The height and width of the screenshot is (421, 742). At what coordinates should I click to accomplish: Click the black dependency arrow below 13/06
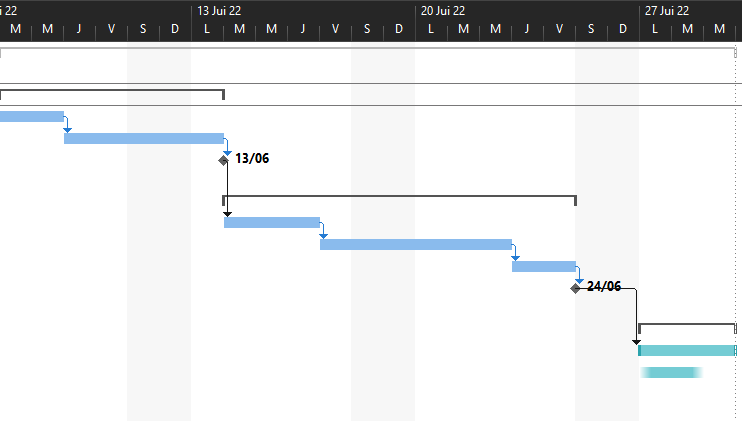pos(227,189)
